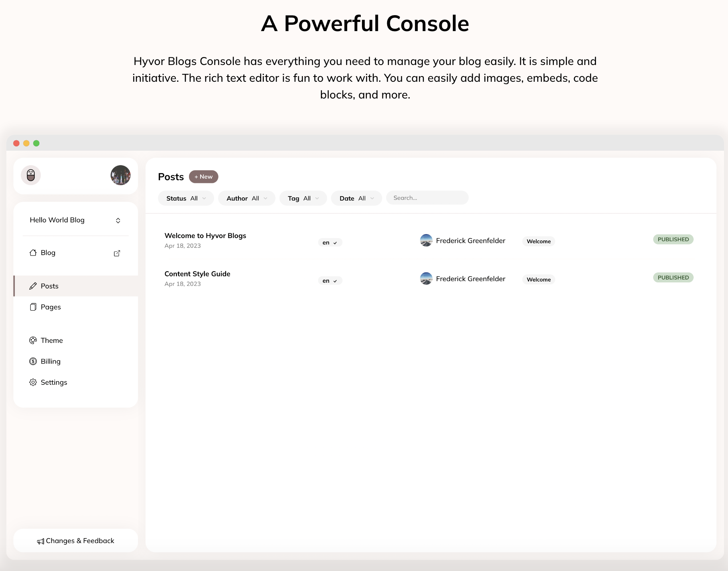Open the Content Style Guide post
This screenshot has height=571, width=728.
tap(197, 274)
